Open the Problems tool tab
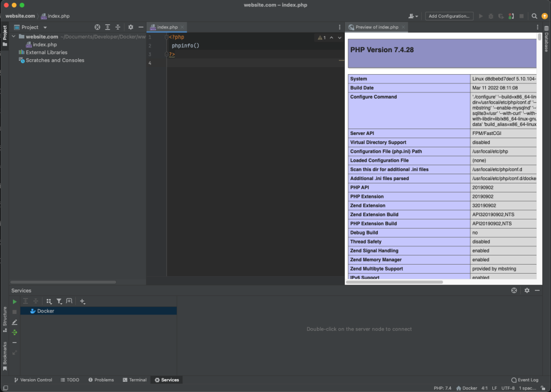Viewport: 551px width, 392px height. point(101,380)
